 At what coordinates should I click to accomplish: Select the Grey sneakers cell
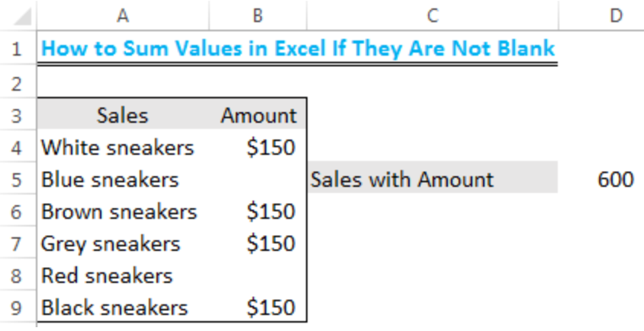click(x=111, y=244)
